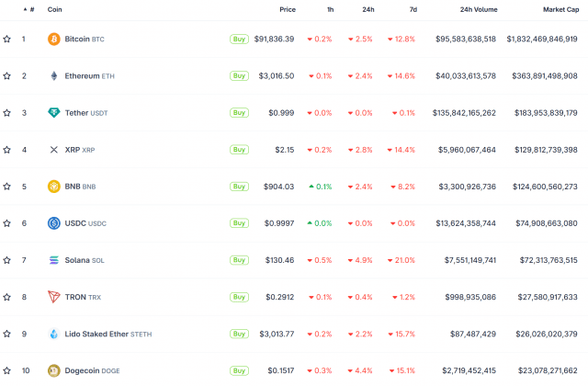Sort by the Price column header

tap(288, 9)
